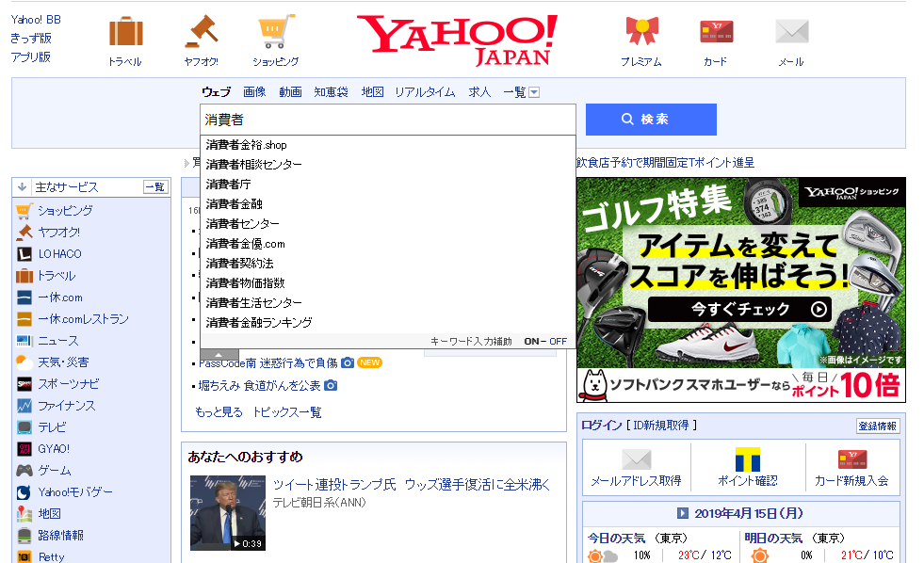Open the Premium ribbon icon
Viewport: 924px width, 563px height.
pos(641,31)
